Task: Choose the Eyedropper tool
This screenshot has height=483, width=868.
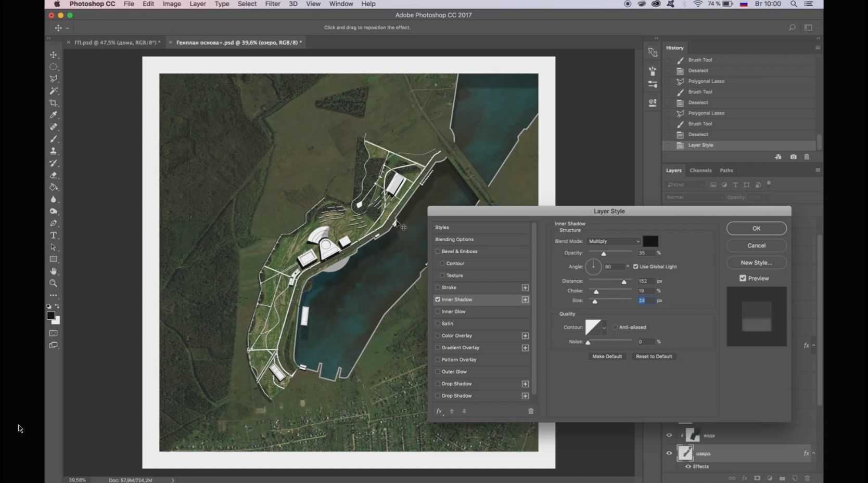Action: pyautogui.click(x=54, y=115)
